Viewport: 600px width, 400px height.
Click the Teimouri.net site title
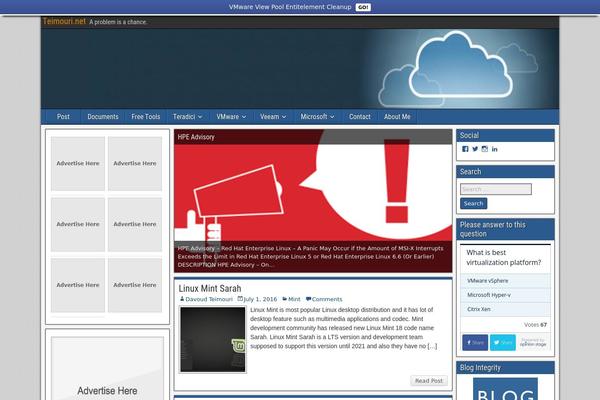64,21
